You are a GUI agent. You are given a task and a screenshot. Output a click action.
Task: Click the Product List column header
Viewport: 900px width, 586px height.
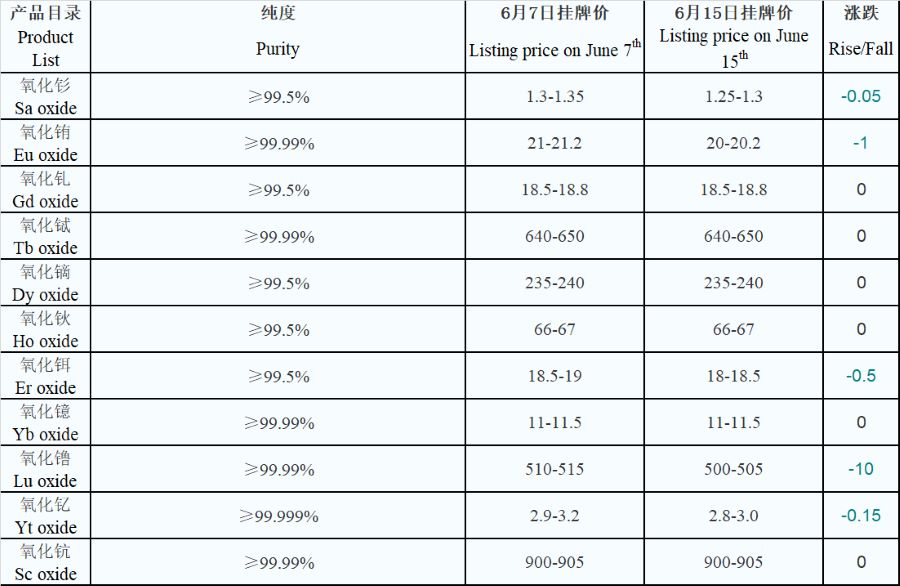(45, 36)
